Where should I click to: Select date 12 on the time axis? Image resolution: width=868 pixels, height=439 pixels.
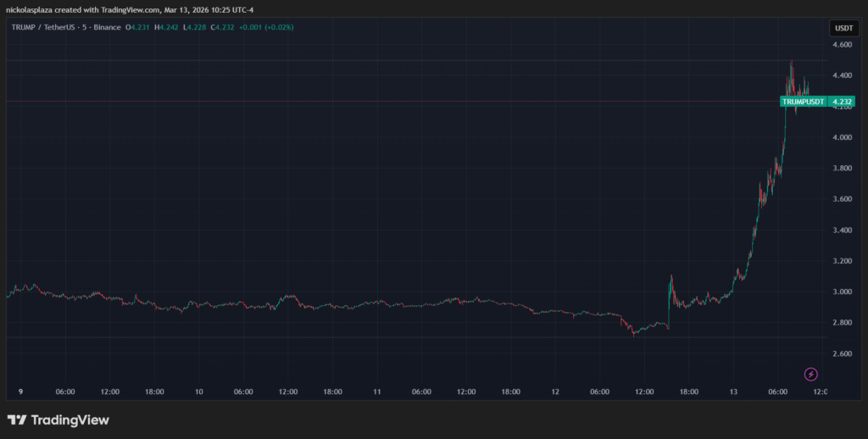click(x=555, y=392)
